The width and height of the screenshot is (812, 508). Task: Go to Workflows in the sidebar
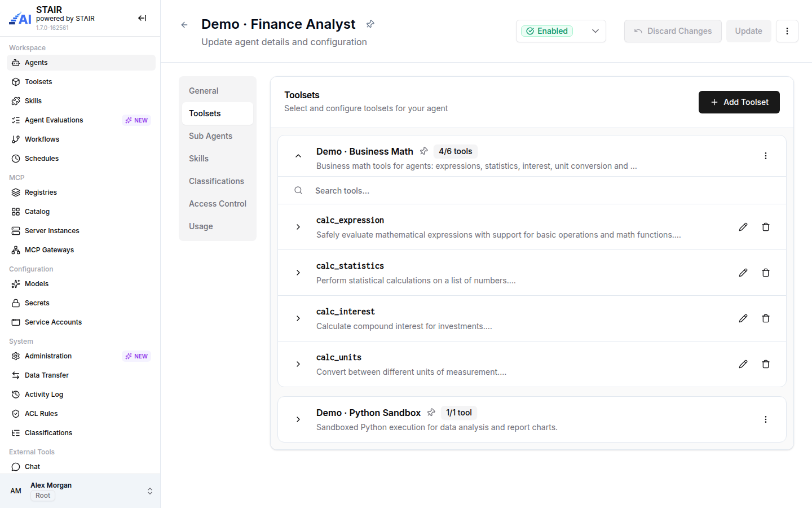81,139
